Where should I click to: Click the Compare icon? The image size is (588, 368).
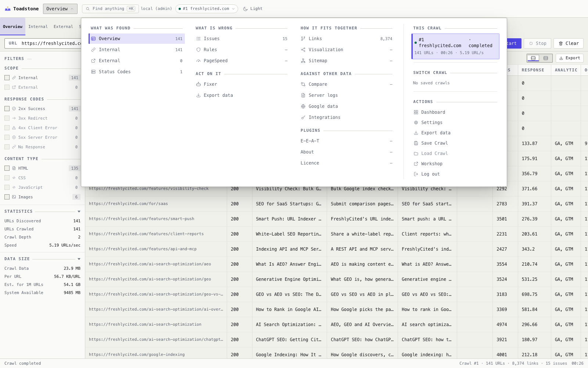coord(303,84)
